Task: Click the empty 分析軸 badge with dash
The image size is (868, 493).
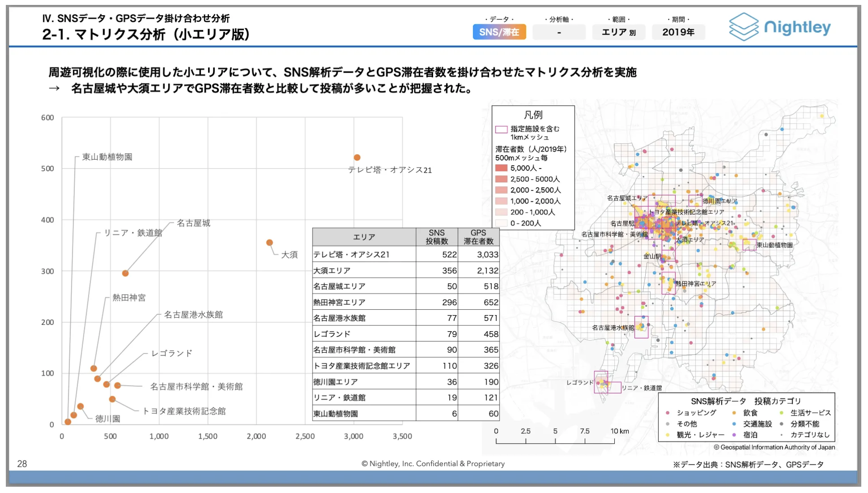Action: coord(559,32)
